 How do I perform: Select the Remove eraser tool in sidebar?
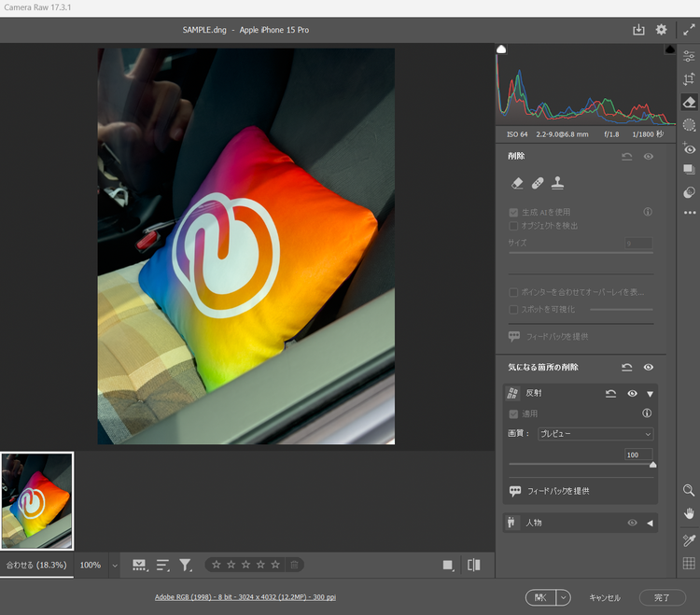[x=689, y=103]
